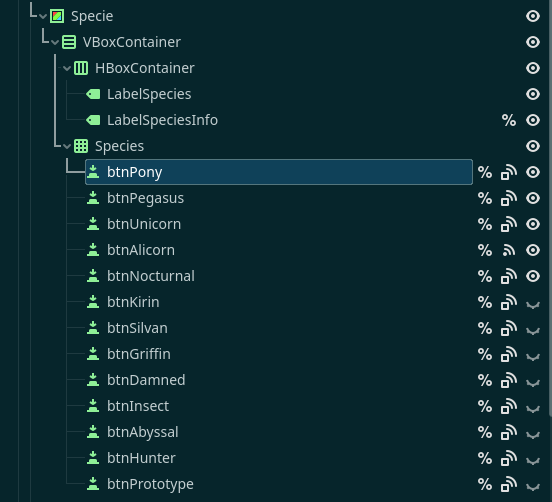
Task: Collapse the Species grid node
Action: pos(67,146)
